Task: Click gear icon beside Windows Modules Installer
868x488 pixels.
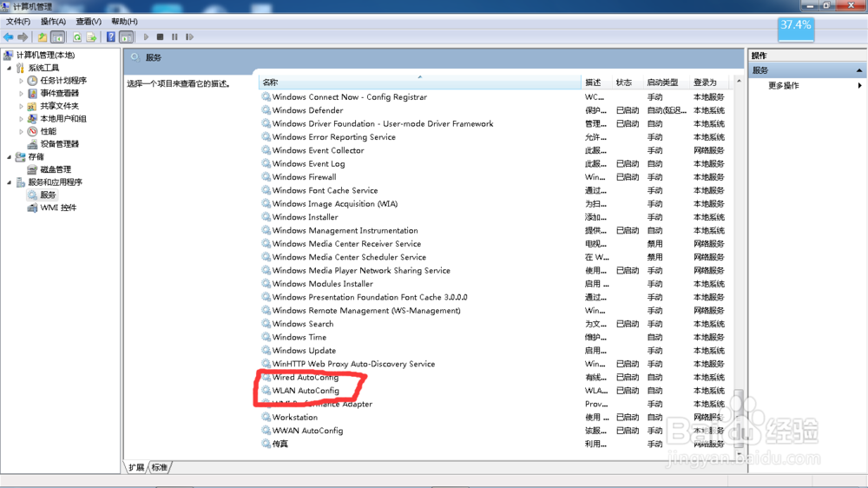Action: coord(266,284)
